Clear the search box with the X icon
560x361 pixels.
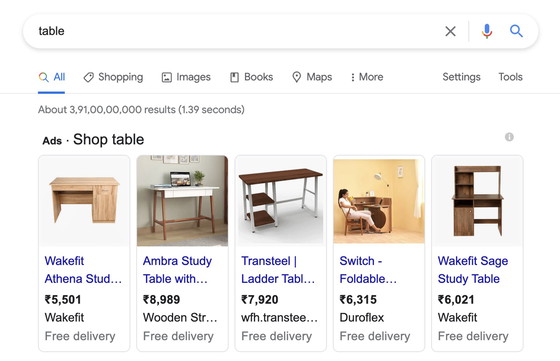tap(450, 31)
